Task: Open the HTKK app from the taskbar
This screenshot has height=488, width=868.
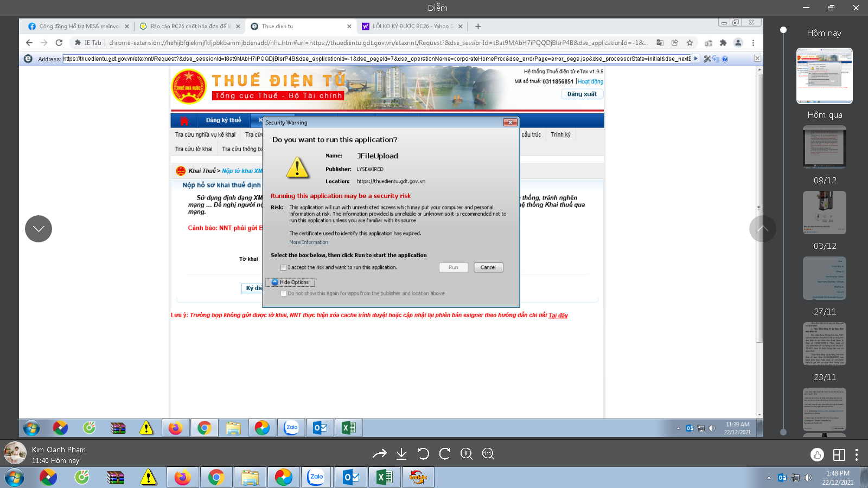Action: pyautogui.click(x=418, y=477)
